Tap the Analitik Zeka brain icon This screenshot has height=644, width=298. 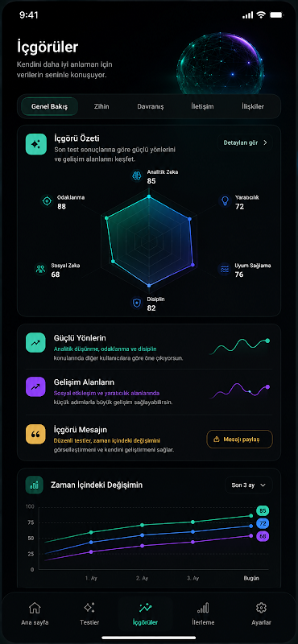(x=136, y=175)
